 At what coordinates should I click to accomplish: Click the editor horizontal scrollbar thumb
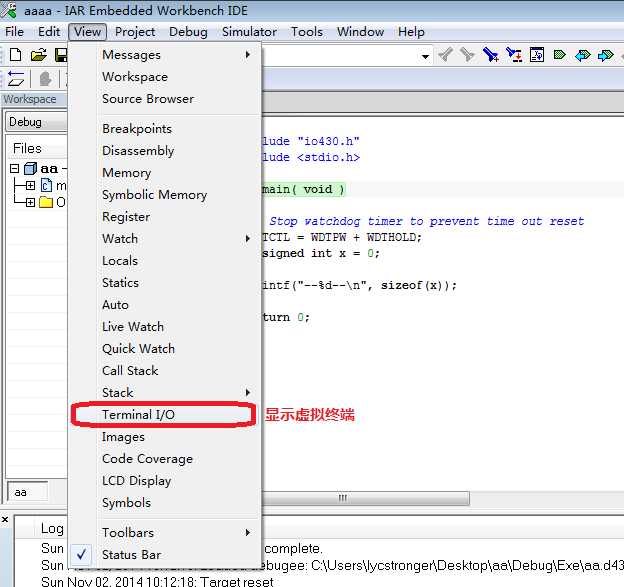pos(365,498)
